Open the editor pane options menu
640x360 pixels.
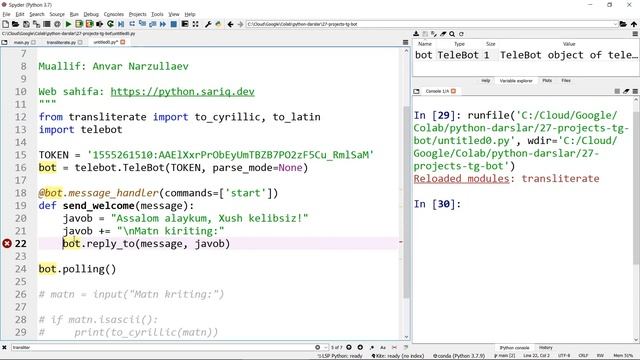click(405, 42)
